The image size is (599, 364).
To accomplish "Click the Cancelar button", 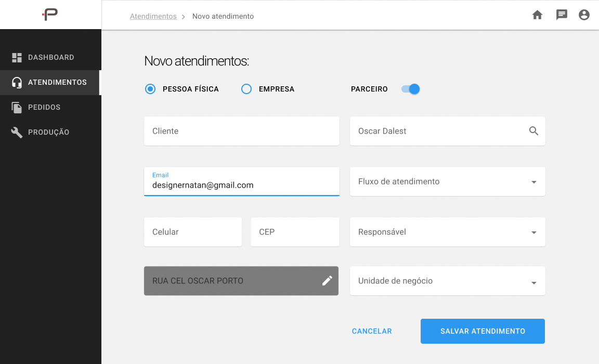I will pos(372,331).
